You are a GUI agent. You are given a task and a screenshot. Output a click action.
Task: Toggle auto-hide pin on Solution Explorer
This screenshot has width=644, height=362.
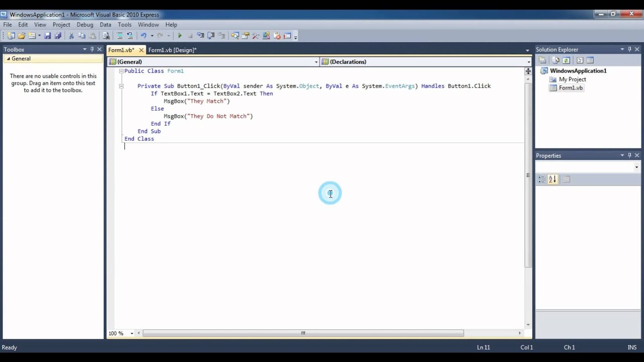[x=629, y=49]
